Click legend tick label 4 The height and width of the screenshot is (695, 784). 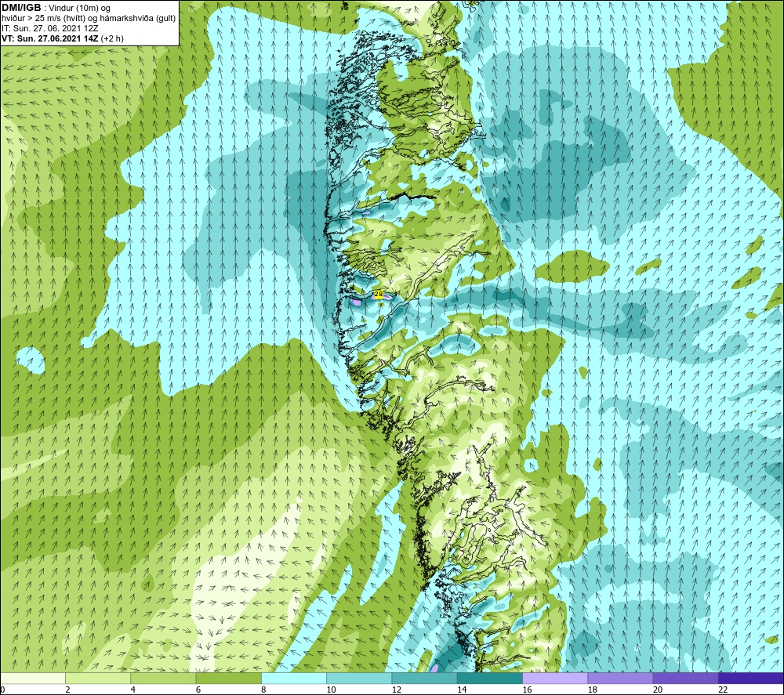point(133,690)
